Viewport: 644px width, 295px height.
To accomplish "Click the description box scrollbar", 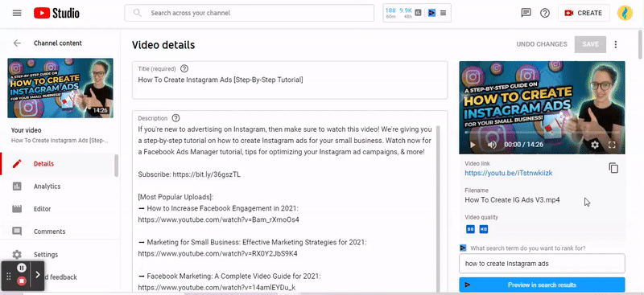I will [x=438, y=209].
